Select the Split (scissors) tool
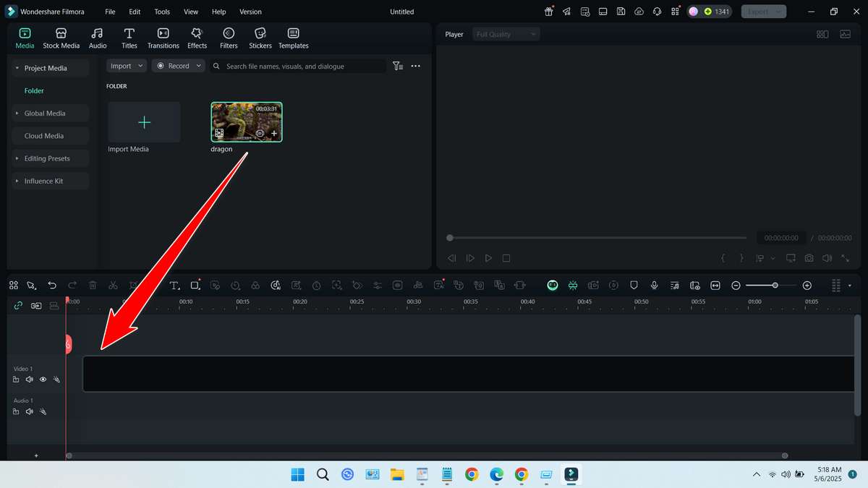 [113, 285]
